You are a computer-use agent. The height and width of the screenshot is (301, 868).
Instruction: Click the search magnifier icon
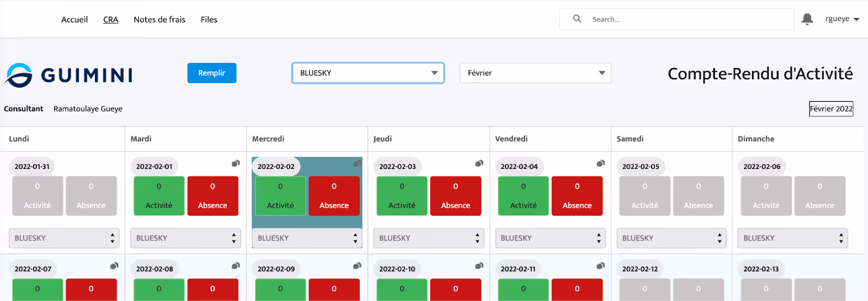click(x=577, y=18)
